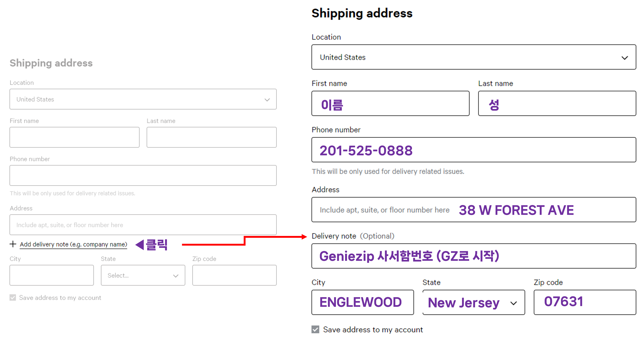Click the chevron arrow in New Jersey field
This screenshot has height=340, width=644.
514,303
